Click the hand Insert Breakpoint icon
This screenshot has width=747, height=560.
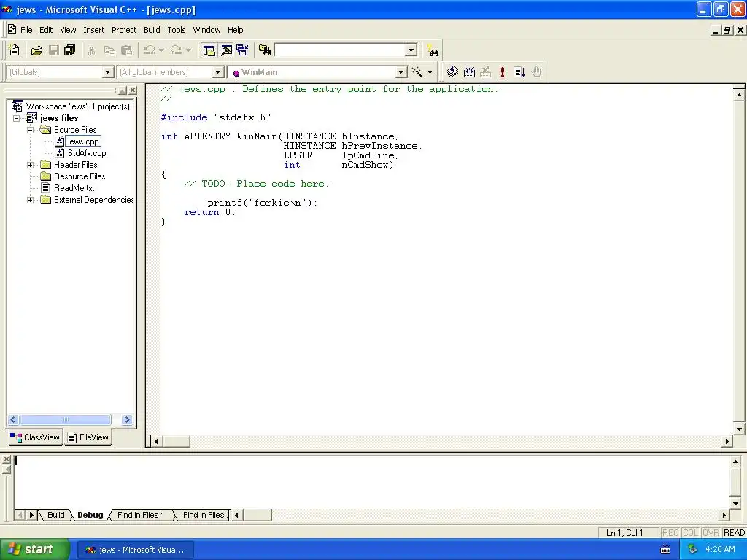(536, 72)
